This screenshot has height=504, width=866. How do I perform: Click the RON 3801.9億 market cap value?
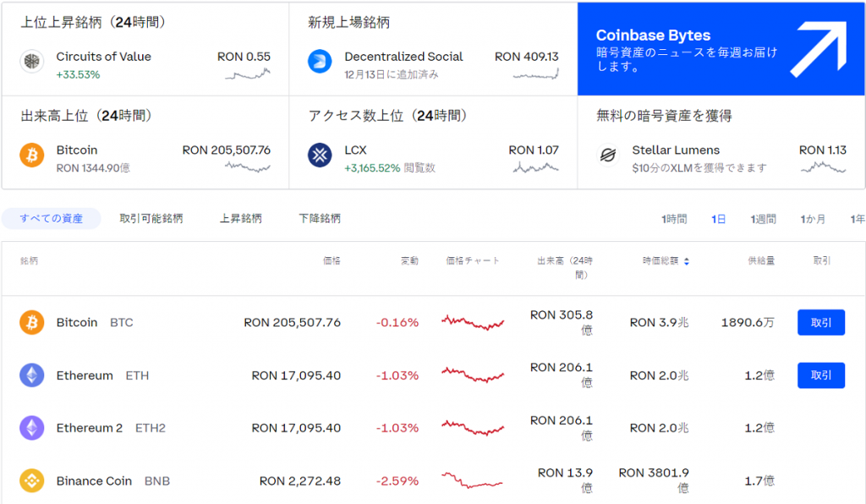pos(654,480)
